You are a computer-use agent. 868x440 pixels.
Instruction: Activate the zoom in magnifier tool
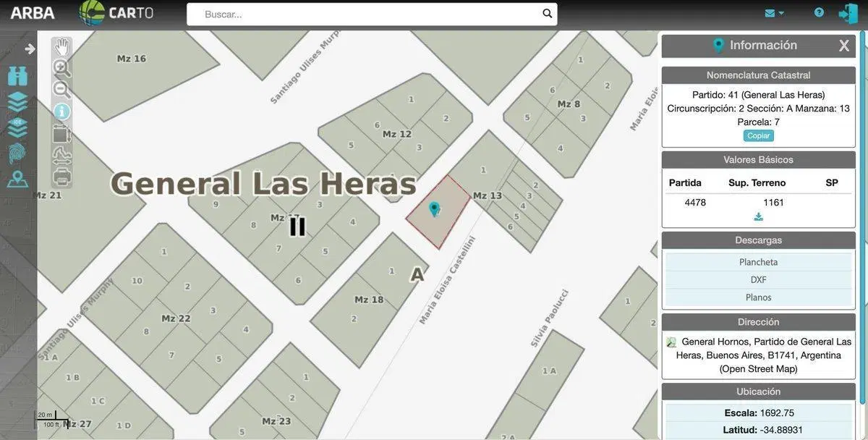pos(61,68)
